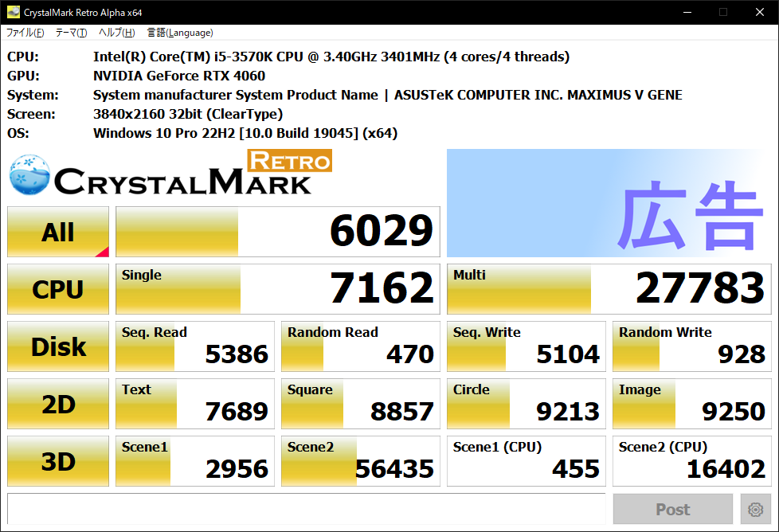779x532 pixels.
Task: Start the Disk benchmark button
Action: point(58,346)
